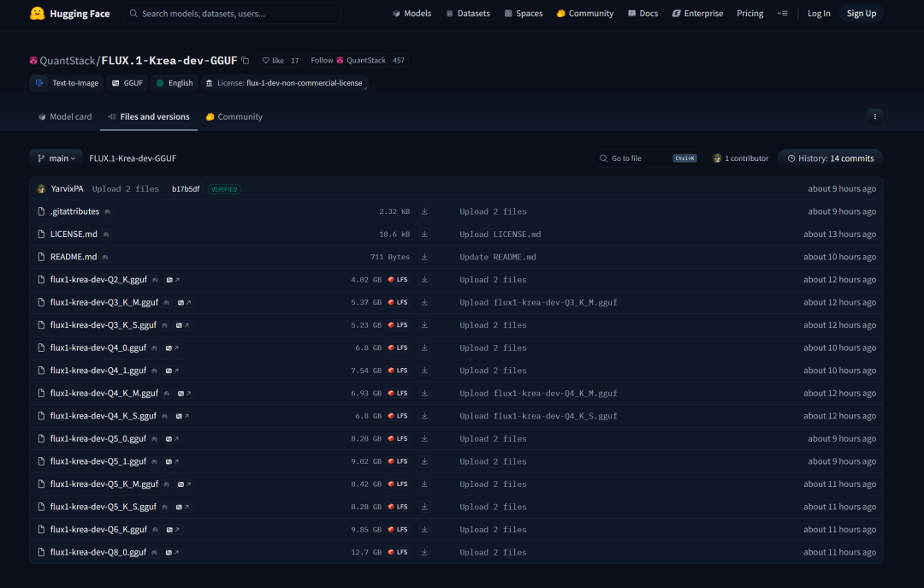Open flux1-krea-dev-Q4_K_M.gguf file page
924x588 pixels.
tap(104, 393)
